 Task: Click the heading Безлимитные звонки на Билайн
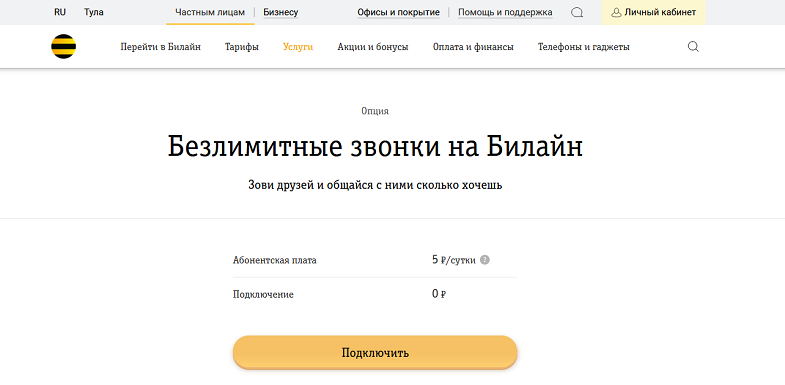coord(375,146)
